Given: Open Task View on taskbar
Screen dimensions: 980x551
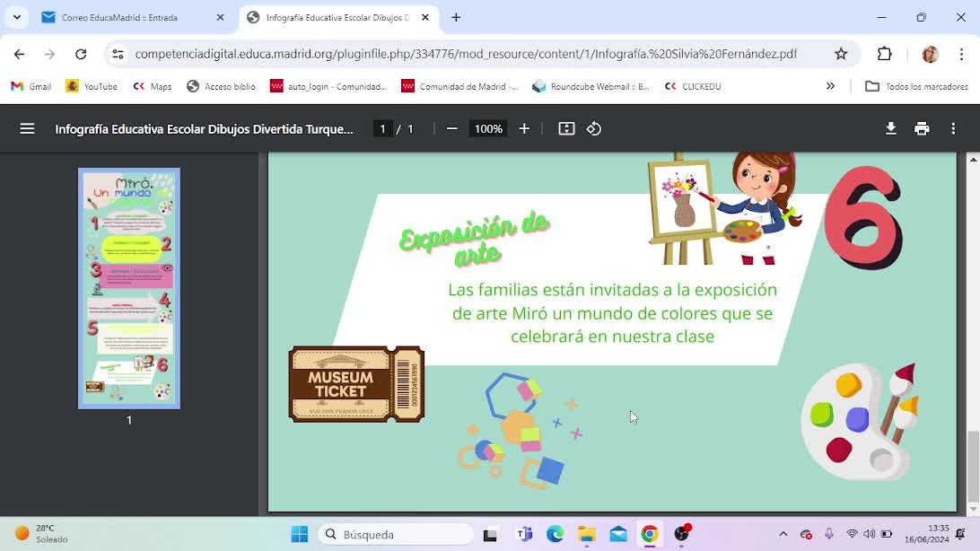Looking at the screenshot, I should click(x=490, y=534).
